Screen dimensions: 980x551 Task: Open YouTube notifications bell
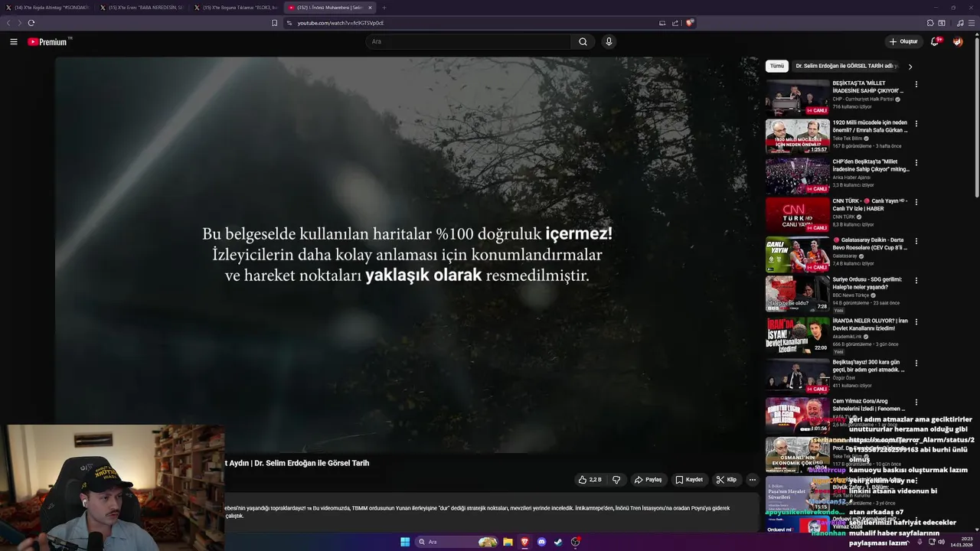[x=935, y=41]
